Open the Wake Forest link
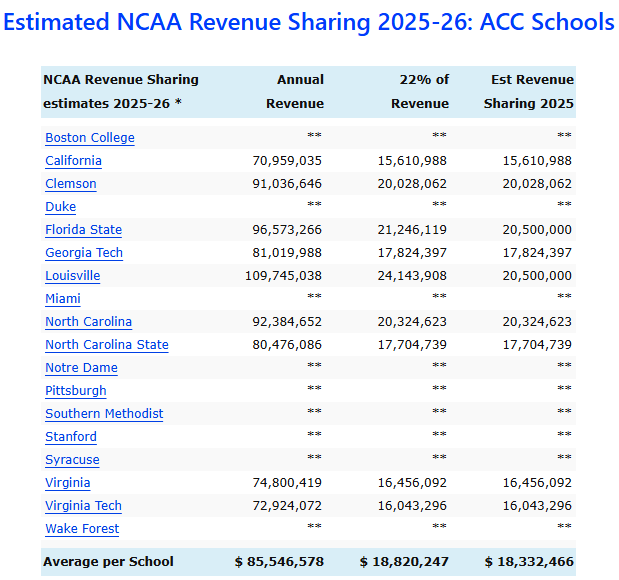This screenshot has height=580, width=619. click(x=82, y=529)
